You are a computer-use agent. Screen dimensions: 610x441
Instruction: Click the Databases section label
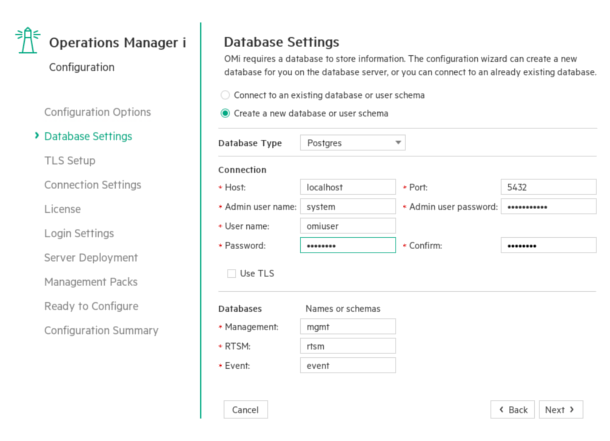(240, 309)
